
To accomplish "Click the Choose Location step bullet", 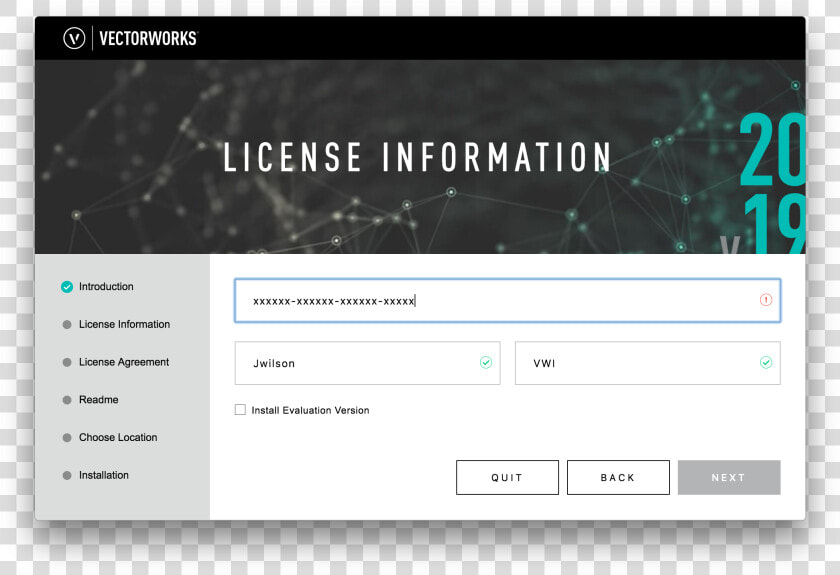I will click(67, 437).
